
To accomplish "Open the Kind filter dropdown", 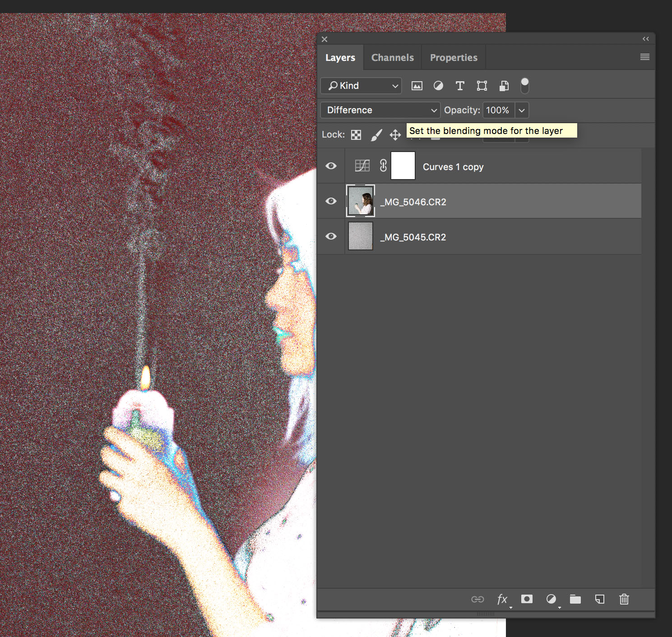I will coord(361,86).
